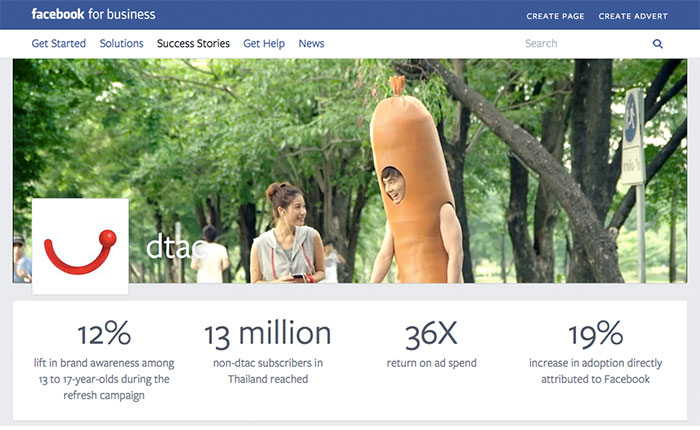Click 'non-dtac subscribers in Thailand reached' text
Image resolution: width=700 pixels, height=430 pixels.
268,371
